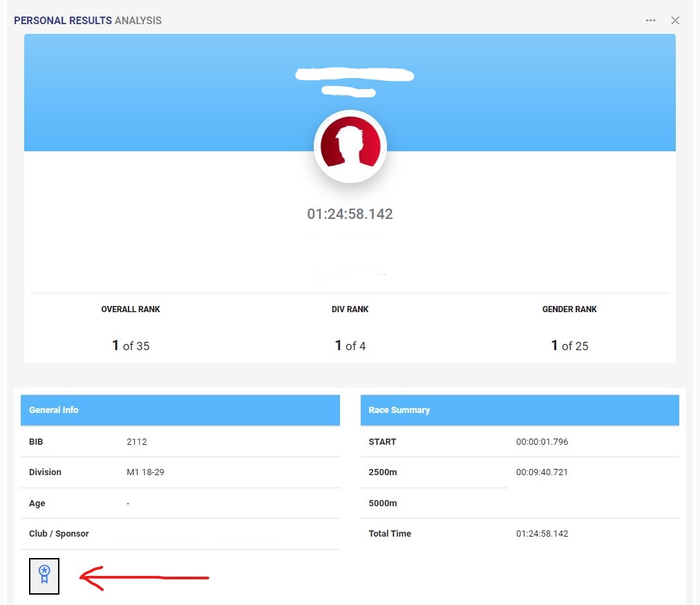Click the Age row label
The width and height of the screenshot is (700, 605).
click(x=37, y=503)
